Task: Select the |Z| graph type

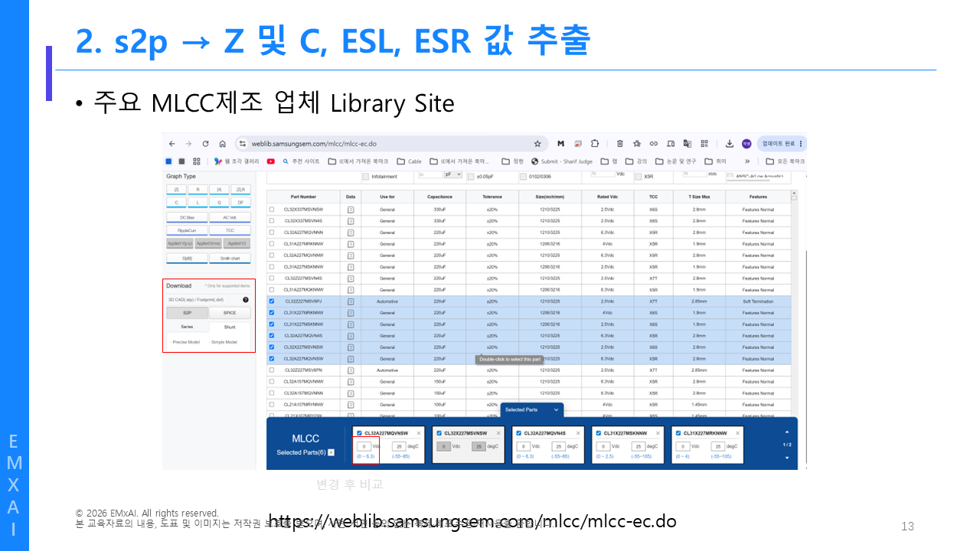Action: (176, 189)
